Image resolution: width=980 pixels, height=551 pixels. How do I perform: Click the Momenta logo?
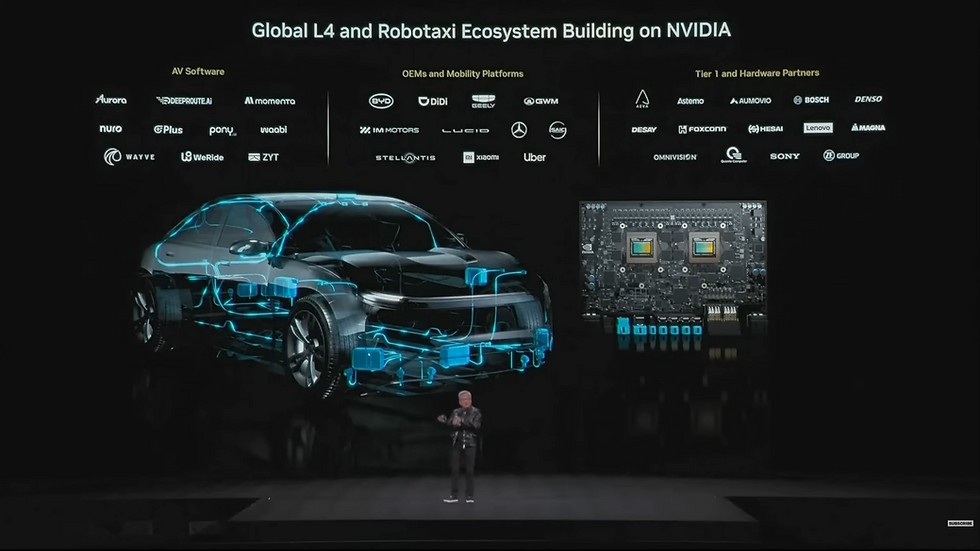(269, 101)
